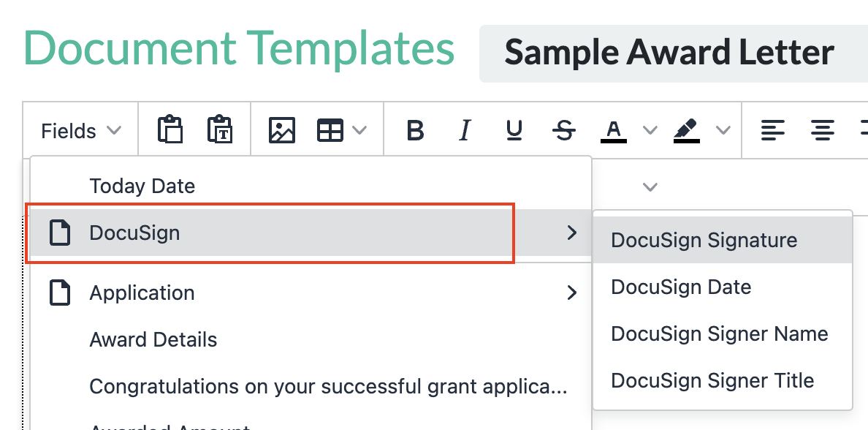
Task: Toggle italic formatting
Action: pyautogui.click(x=465, y=129)
